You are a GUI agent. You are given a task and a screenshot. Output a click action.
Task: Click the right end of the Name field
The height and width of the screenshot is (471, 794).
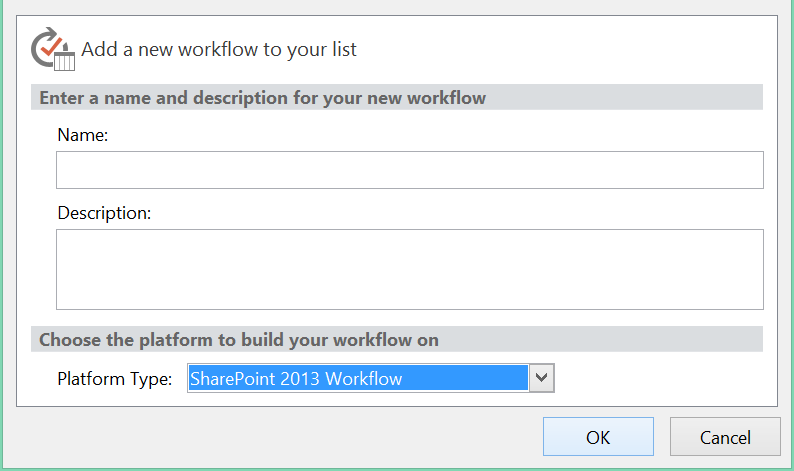click(750, 170)
